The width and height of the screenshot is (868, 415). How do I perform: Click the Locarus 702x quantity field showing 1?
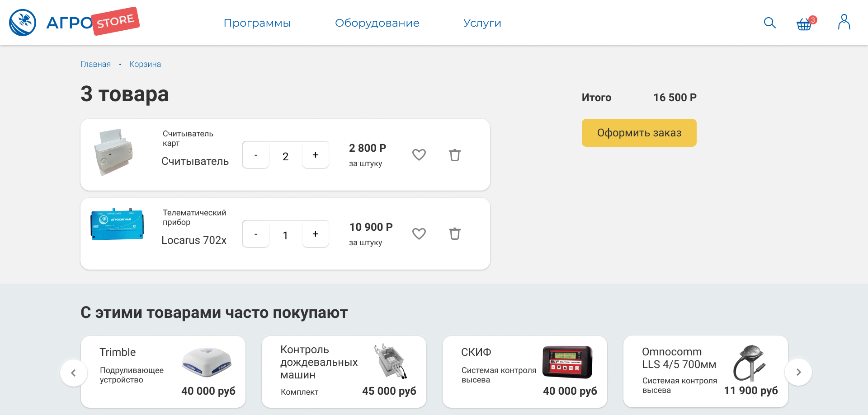(285, 235)
